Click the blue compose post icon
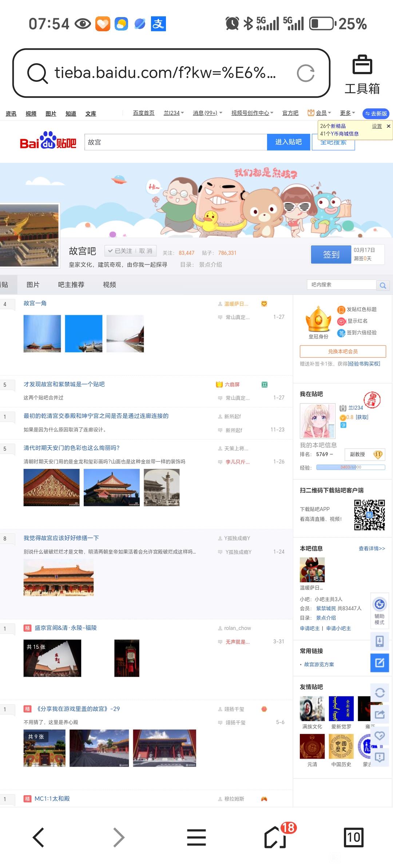Image resolution: width=393 pixels, height=868 pixels. point(380,663)
